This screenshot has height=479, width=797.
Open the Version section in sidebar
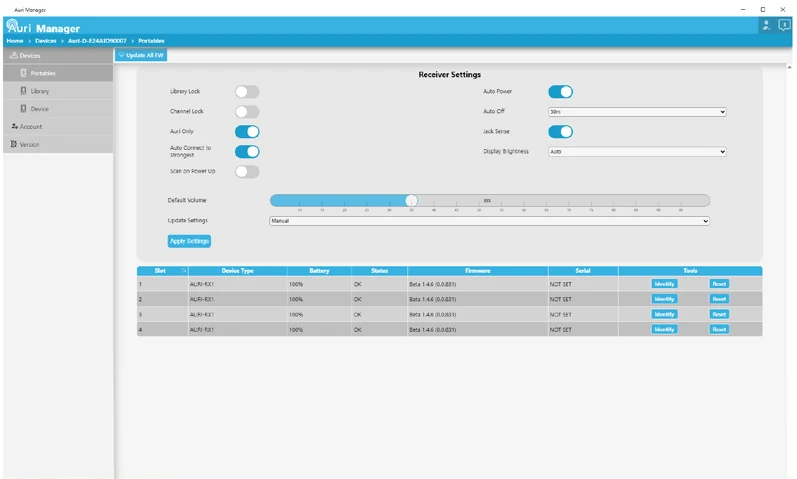(x=58, y=144)
